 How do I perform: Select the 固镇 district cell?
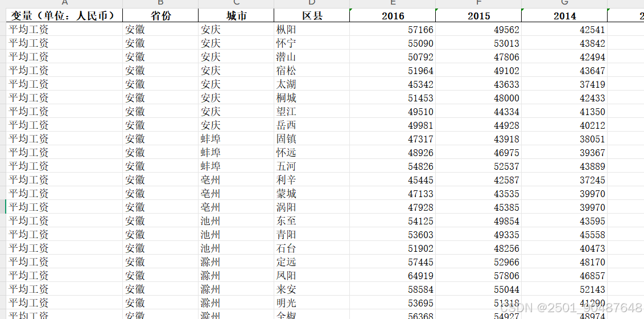point(312,138)
